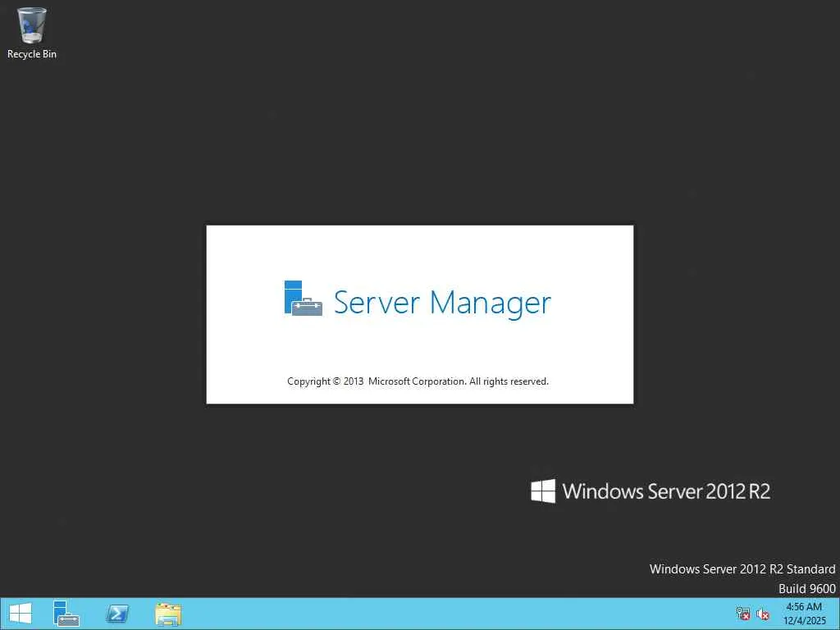Click the Microsoft copyright notice text
The height and width of the screenshot is (630, 840).
pyautogui.click(x=418, y=381)
